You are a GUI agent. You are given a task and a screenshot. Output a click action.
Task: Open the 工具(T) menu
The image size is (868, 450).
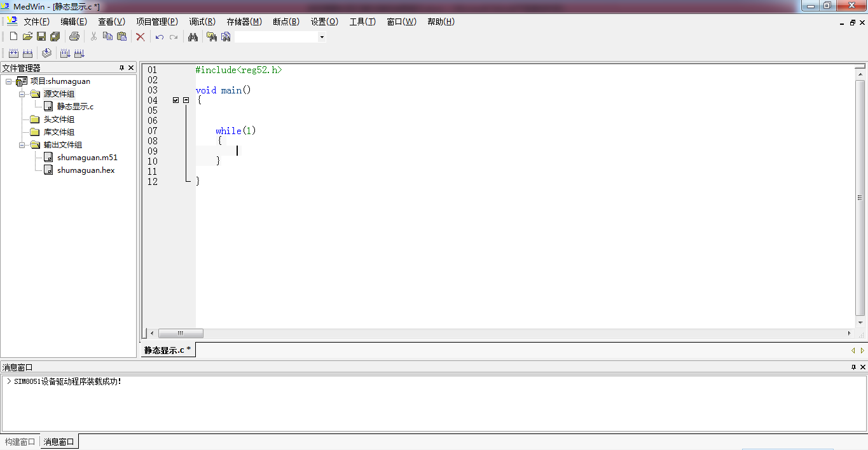(362, 22)
